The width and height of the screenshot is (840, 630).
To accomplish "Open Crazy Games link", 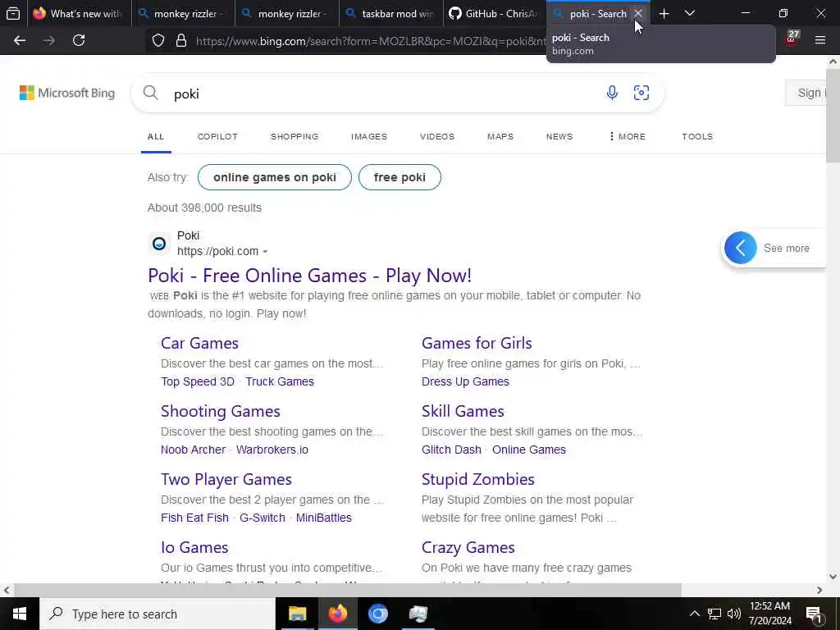I will pos(468,547).
